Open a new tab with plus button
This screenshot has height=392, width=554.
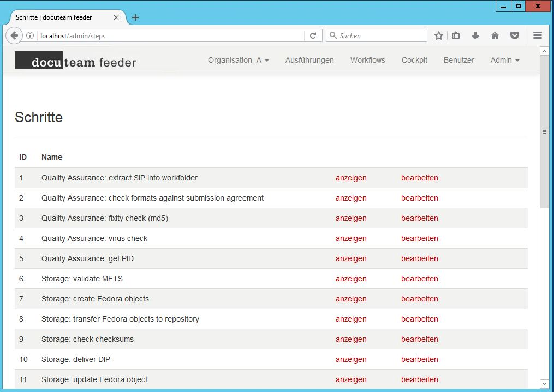(x=135, y=17)
